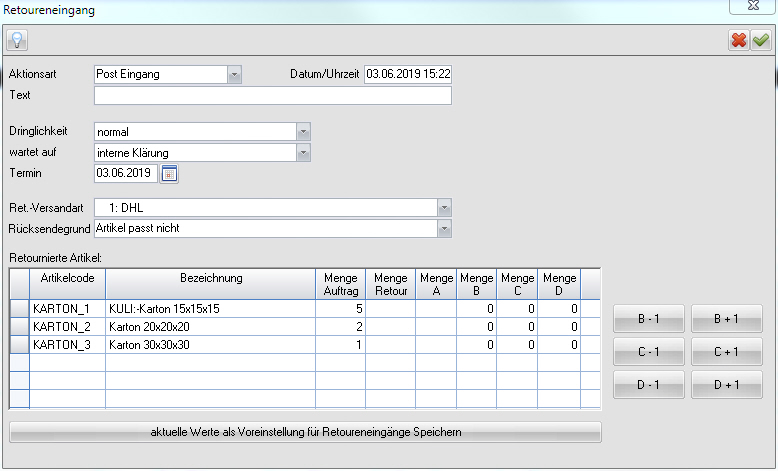
Task: Expand the Rücksendegrund dropdown
Action: coord(445,228)
